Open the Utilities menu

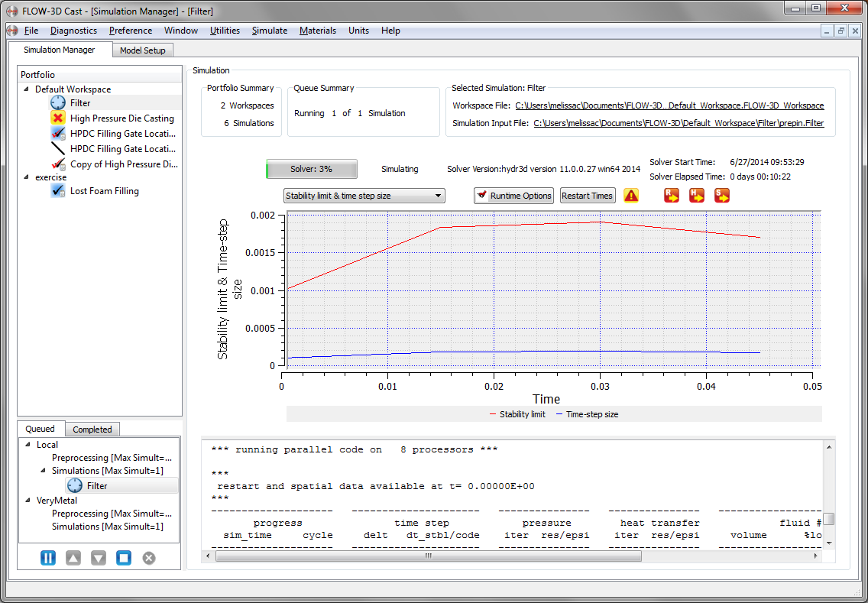click(225, 31)
